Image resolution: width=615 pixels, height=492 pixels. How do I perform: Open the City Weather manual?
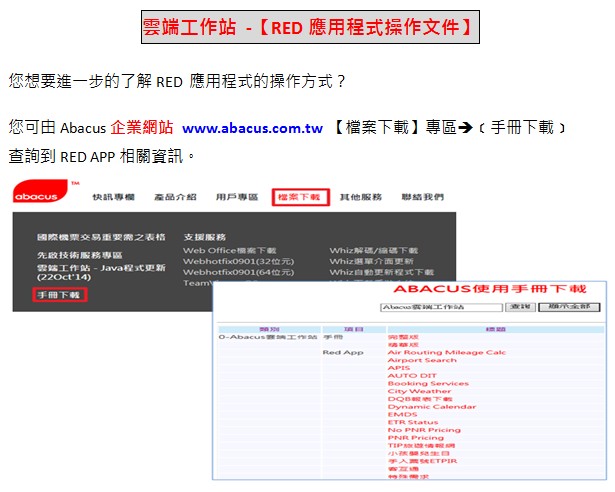click(419, 391)
